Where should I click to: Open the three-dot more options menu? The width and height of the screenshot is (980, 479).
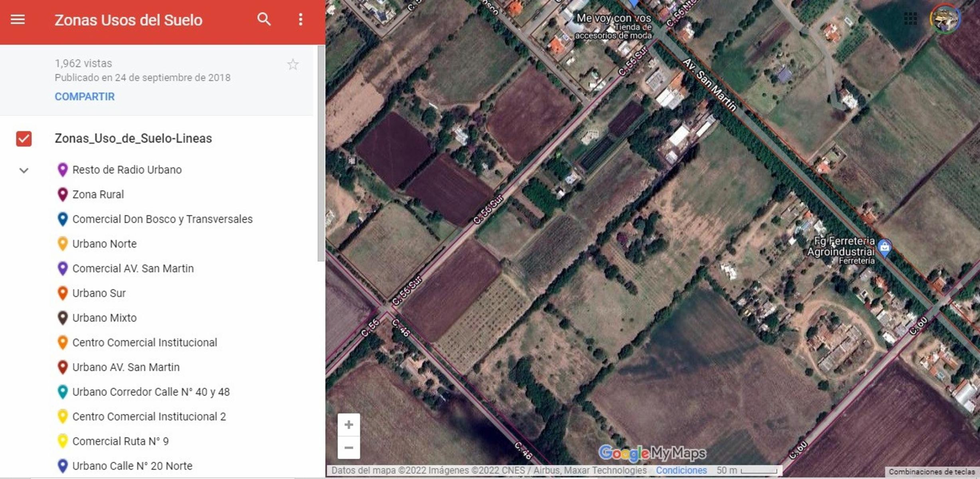coord(300,19)
